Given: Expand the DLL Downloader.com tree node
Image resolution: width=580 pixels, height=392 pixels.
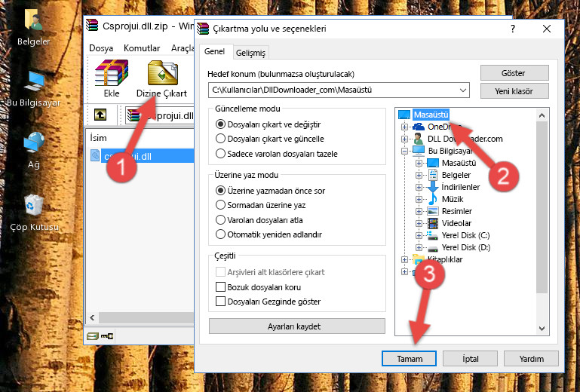Looking at the screenshot, I should point(404,139).
